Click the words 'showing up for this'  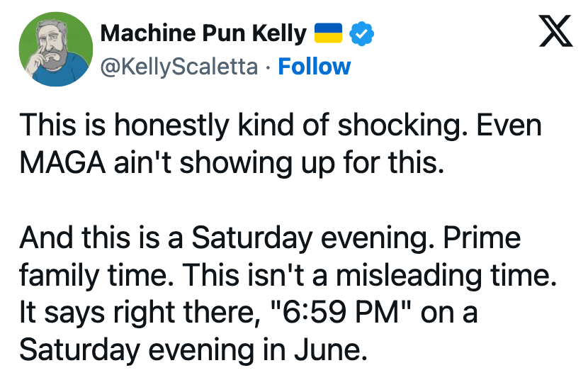[x=312, y=164]
